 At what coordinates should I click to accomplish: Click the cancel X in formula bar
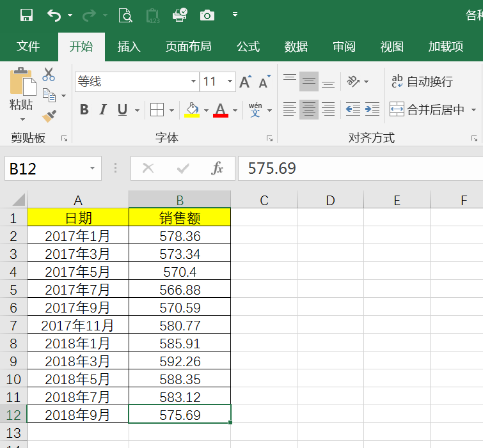[x=148, y=168]
